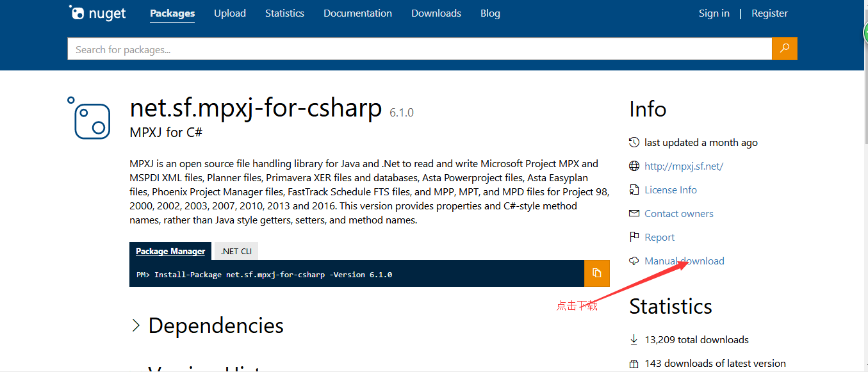The image size is (868, 372).
Task: Switch to the .NET CLI tab
Action: coord(236,251)
